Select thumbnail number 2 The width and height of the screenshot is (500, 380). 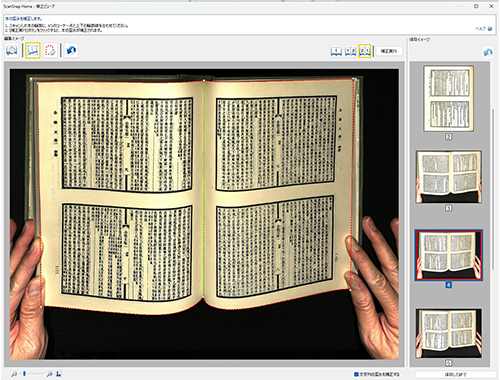coord(449,98)
